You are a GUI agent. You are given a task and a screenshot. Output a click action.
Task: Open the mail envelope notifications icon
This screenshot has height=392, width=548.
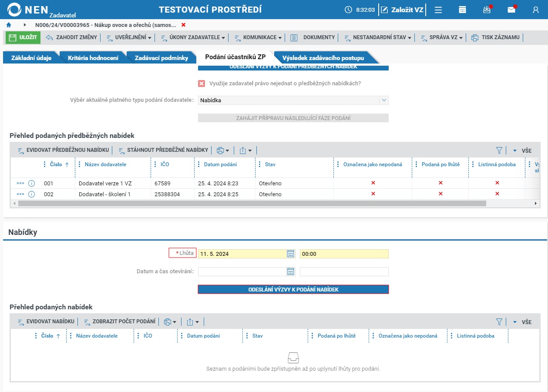coord(511,10)
